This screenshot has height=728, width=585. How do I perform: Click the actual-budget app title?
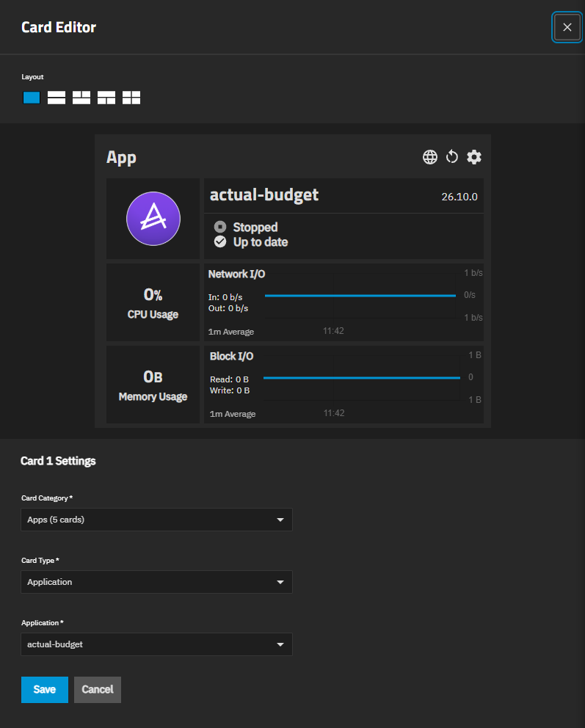tap(264, 195)
